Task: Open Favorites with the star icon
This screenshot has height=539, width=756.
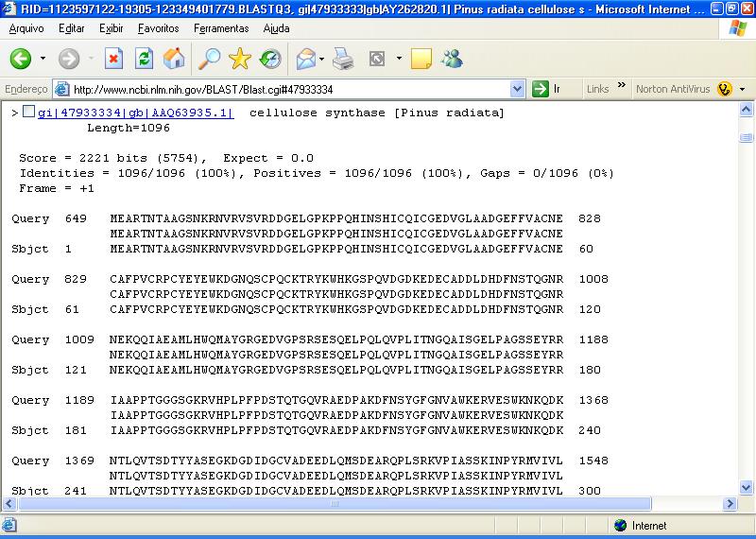Action: click(240, 59)
